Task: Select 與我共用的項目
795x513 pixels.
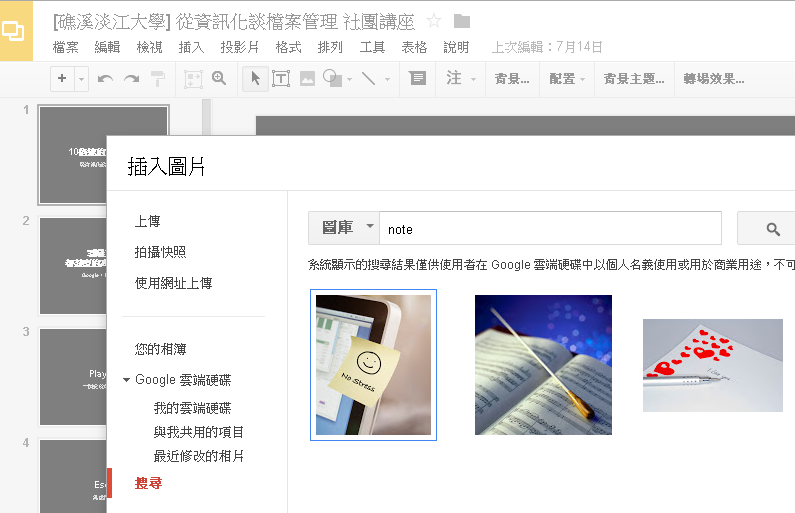Action: [198, 432]
